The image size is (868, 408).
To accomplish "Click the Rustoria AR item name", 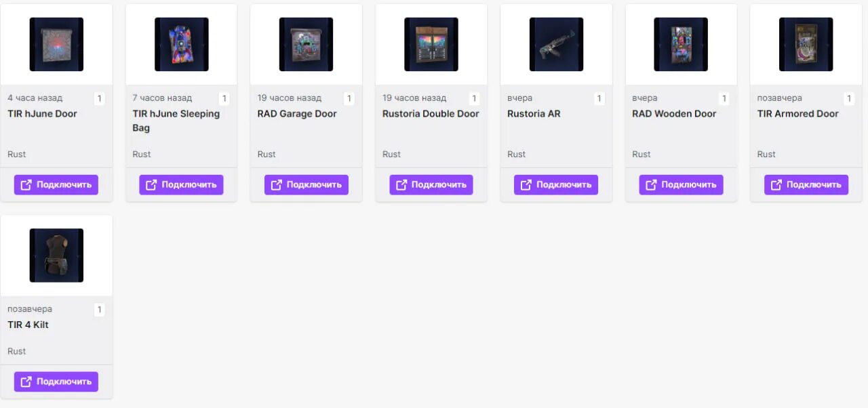I will tap(534, 114).
